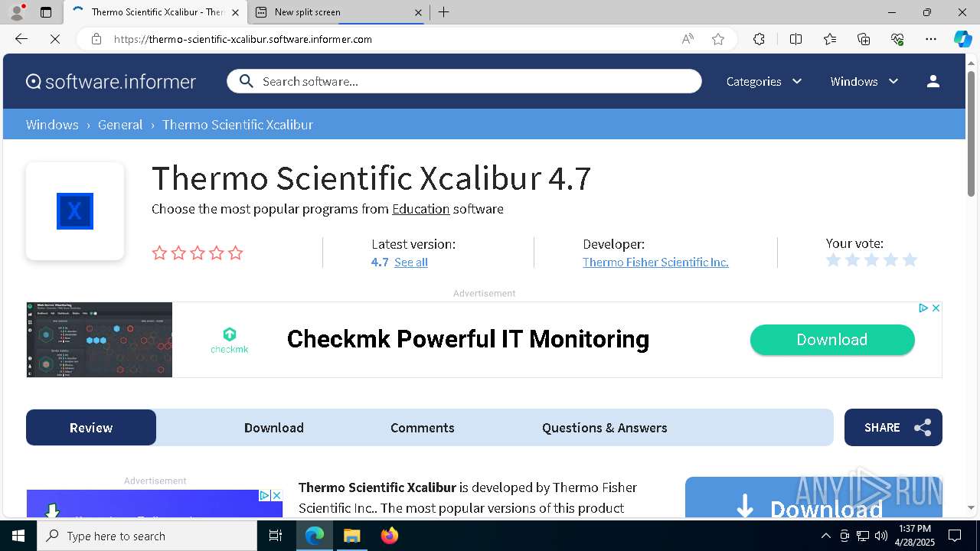Launch Firefox from the taskbar
The width and height of the screenshot is (980, 551).
tap(389, 536)
